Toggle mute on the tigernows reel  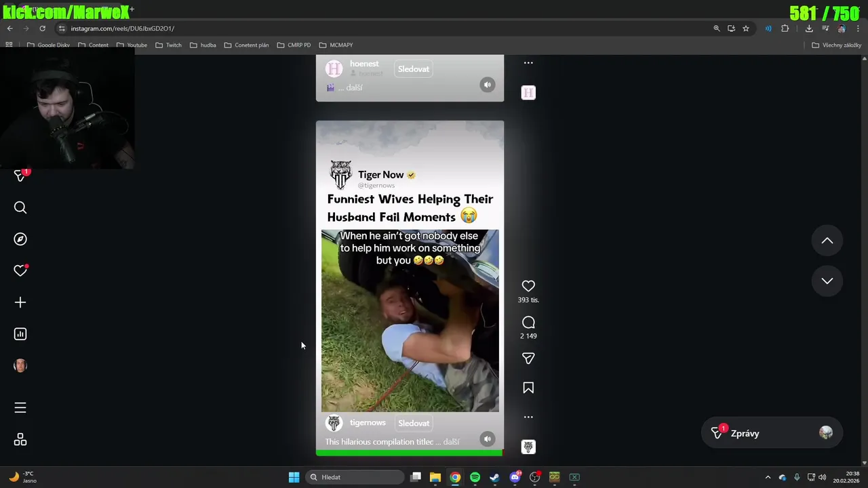click(487, 439)
